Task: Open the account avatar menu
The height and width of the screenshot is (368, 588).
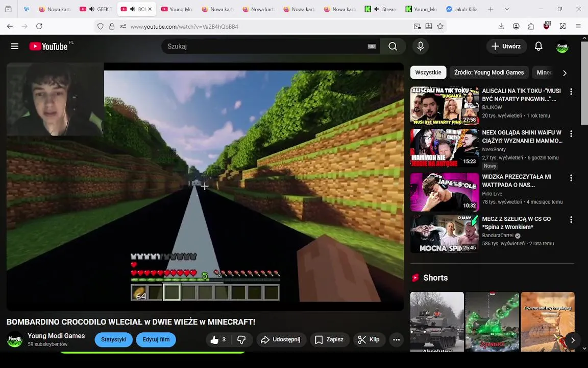Action: [x=562, y=47]
